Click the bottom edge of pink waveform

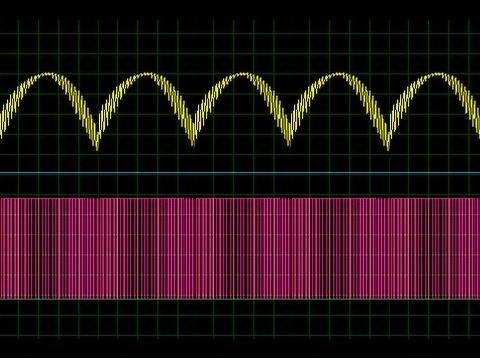(x=240, y=298)
